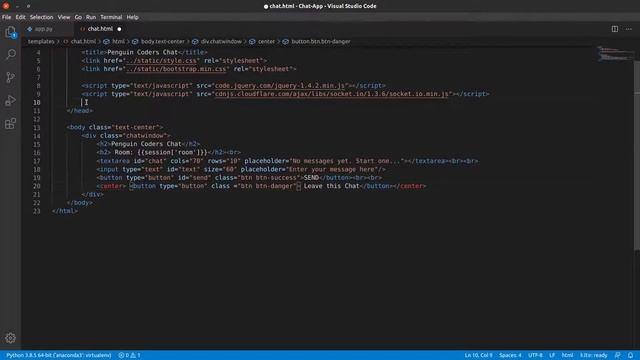
Task: Open the notifications bell in status bar
Action: 631,355
